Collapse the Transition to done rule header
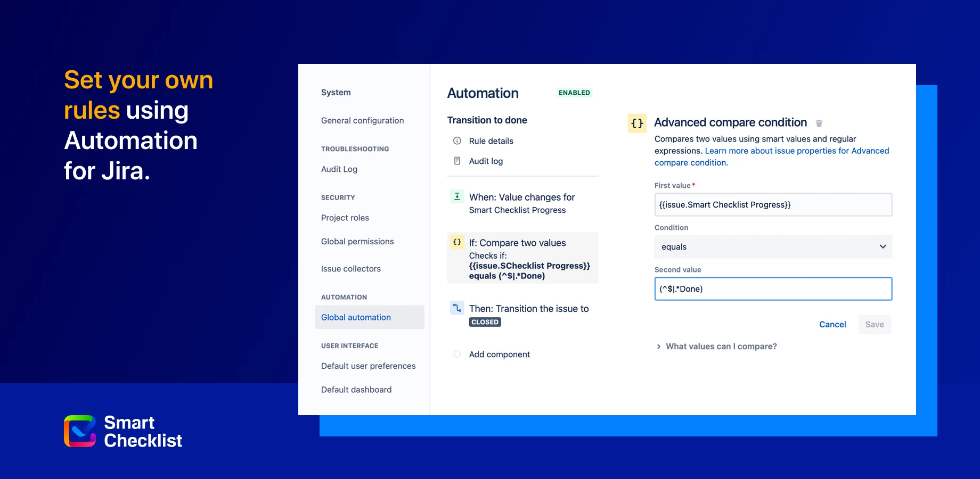This screenshot has width=980, height=479. tap(487, 120)
